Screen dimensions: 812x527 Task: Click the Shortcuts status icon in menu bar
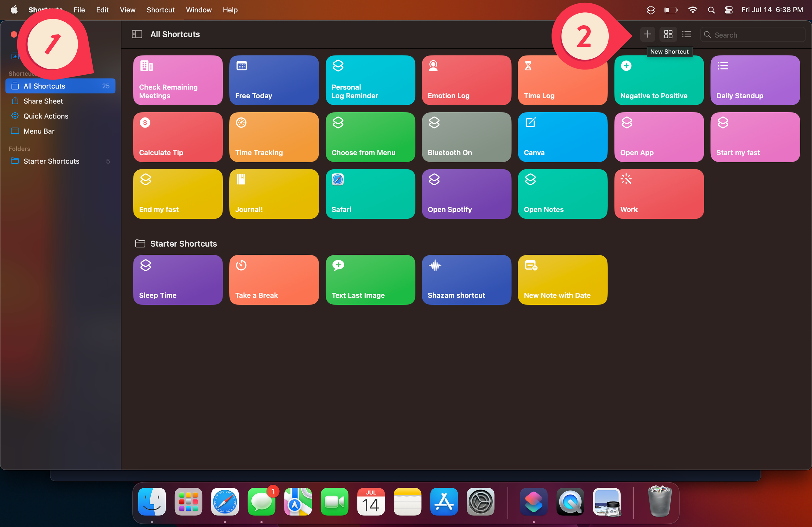651,10
